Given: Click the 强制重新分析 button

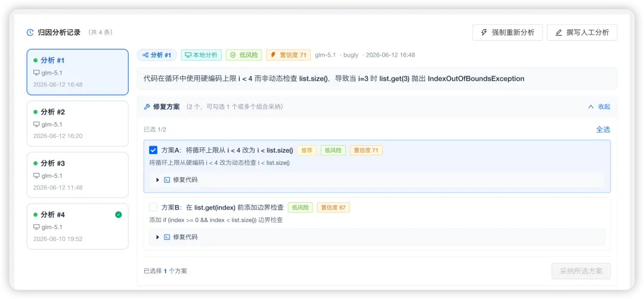Looking at the screenshot, I should pos(507,32).
